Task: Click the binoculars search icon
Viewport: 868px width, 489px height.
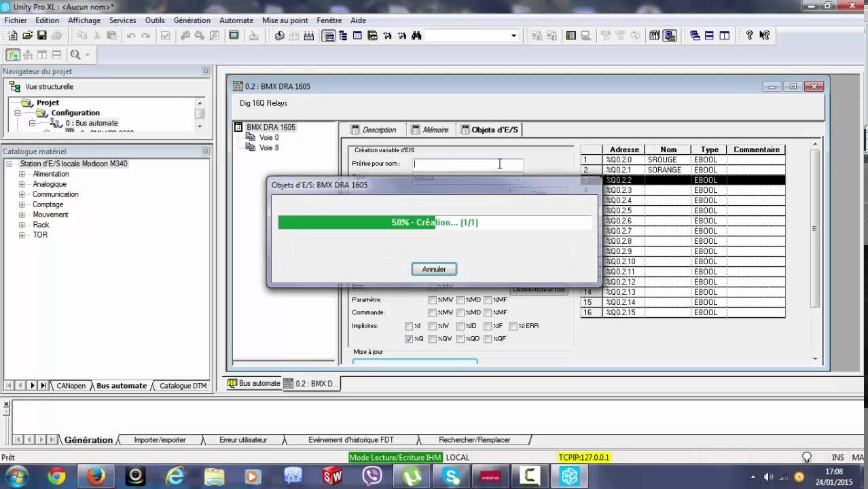Action: (x=416, y=35)
